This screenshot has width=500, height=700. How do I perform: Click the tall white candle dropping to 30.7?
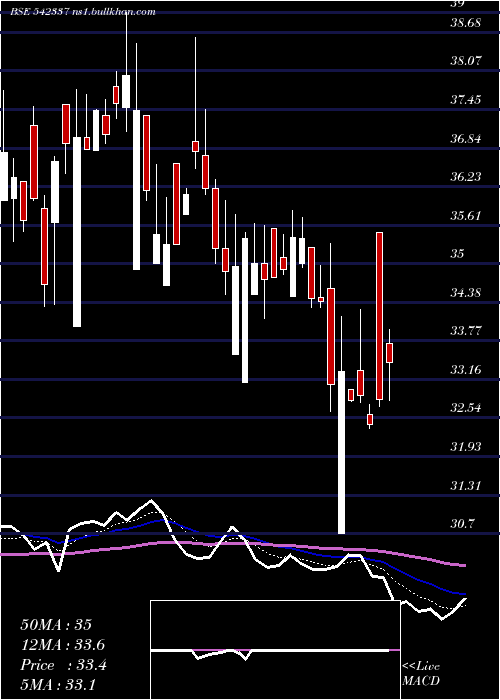tap(342, 452)
